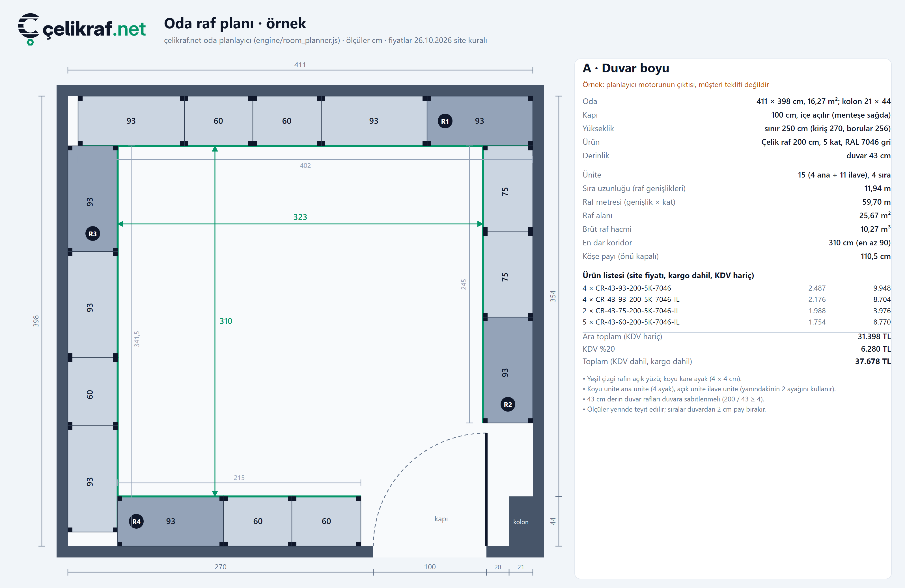Click the product row CR-43-75-200-5K-7046-IL

736,311
